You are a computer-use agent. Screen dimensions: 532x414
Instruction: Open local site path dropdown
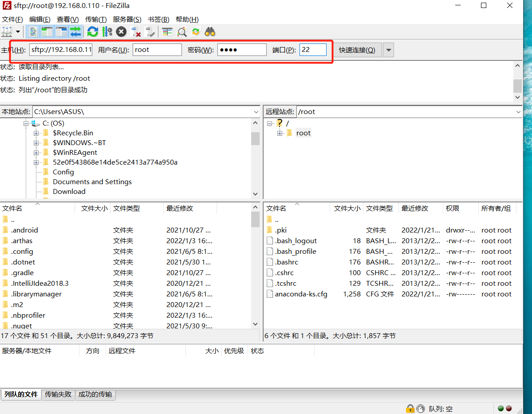pos(256,112)
